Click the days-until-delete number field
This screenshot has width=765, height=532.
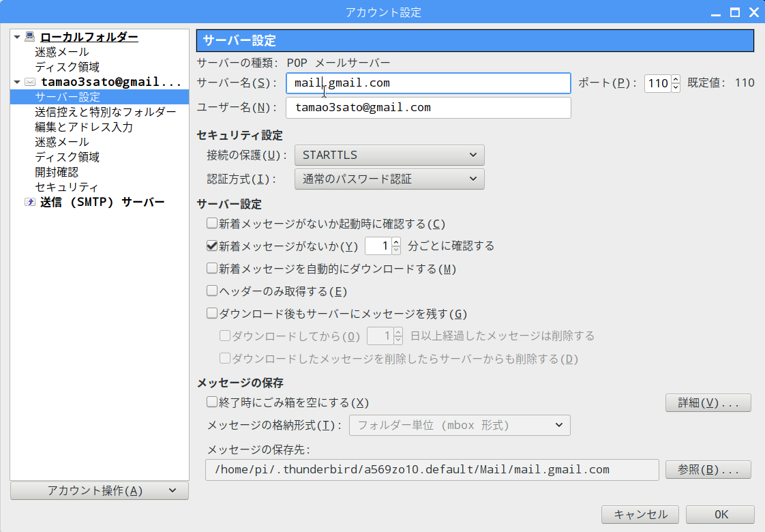pyautogui.click(x=380, y=336)
